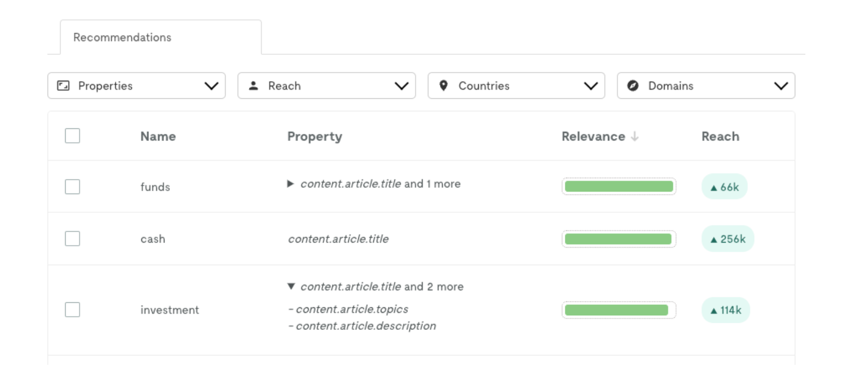
Task: Click the Relevance sort down-arrow icon
Action: [x=635, y=136]
